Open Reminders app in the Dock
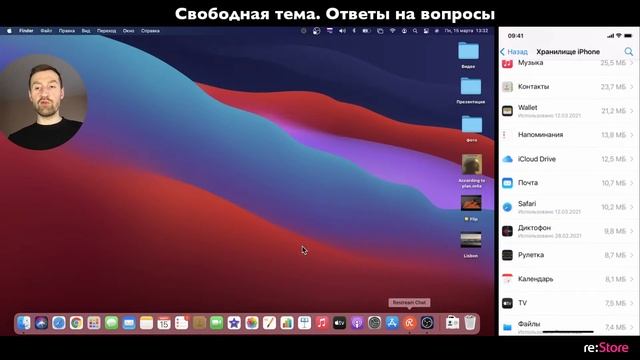The height and width of the screenshot is (360, 640). point(182,323)
